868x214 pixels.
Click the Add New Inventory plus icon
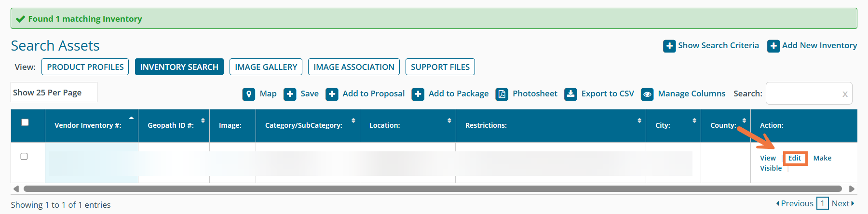(773, 46)
